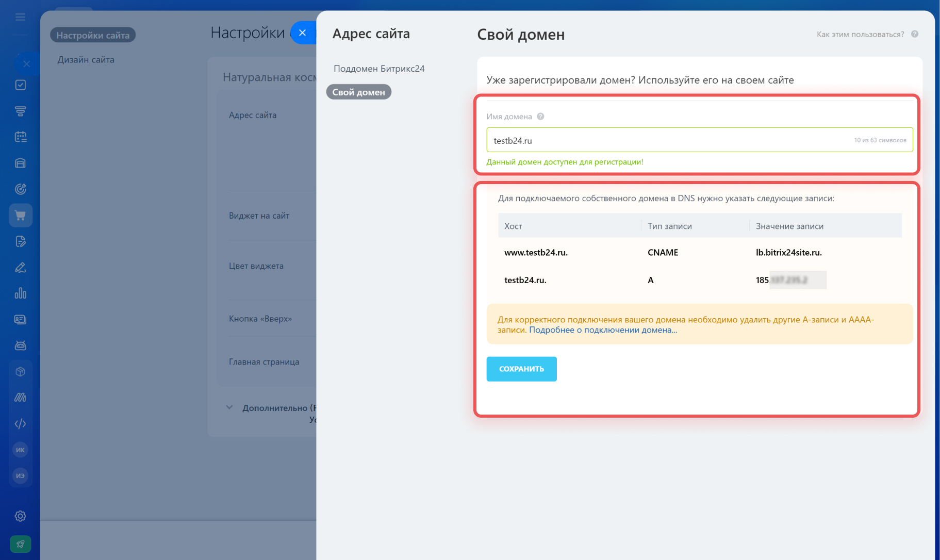Open Настройки сайта tab in background panel
Viewport: 940px width, 560px height.
point(93,35)
